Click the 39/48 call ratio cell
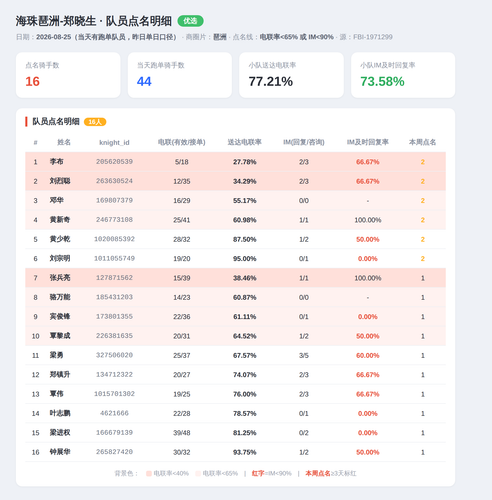The height and width of the screenshot is (500, 492). coord(182,433)
